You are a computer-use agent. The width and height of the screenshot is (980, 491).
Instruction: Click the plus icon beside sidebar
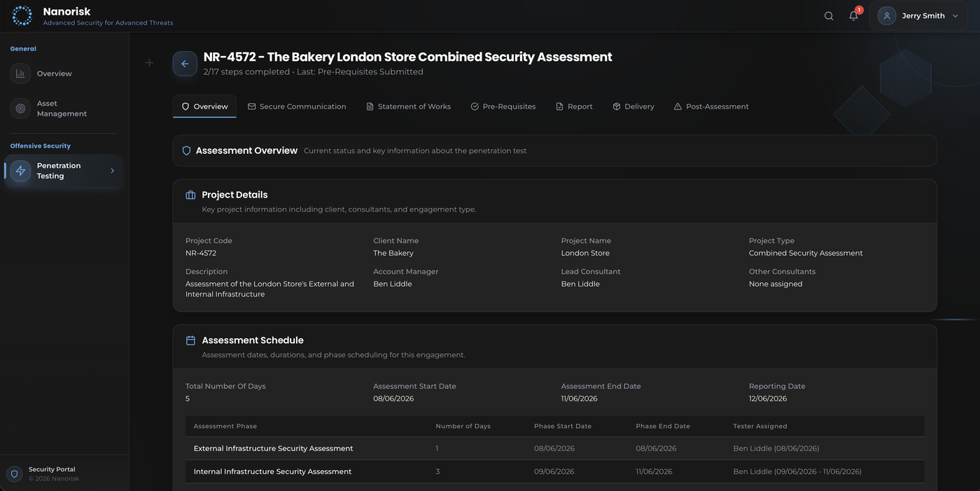149,63
